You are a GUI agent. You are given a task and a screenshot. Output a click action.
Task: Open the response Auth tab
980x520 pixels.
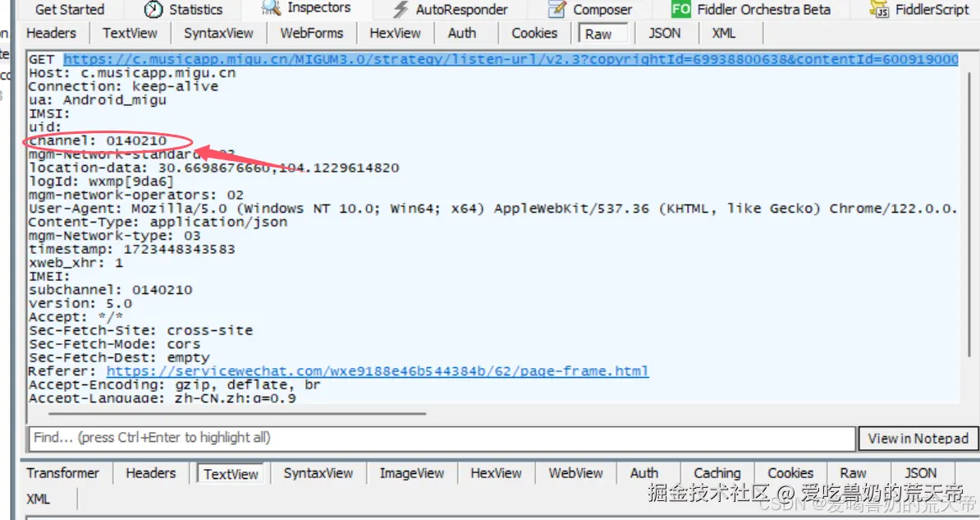click(x=644, y=473)
